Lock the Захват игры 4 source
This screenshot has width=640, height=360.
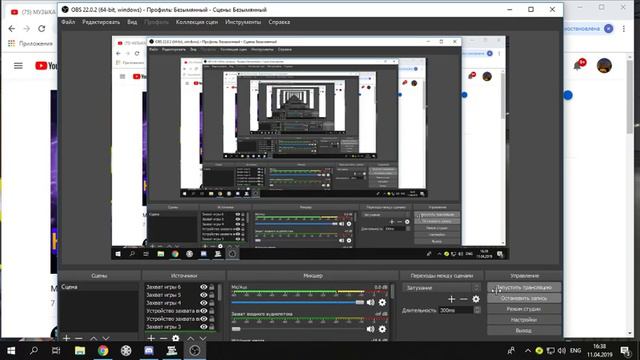[212, 303]
